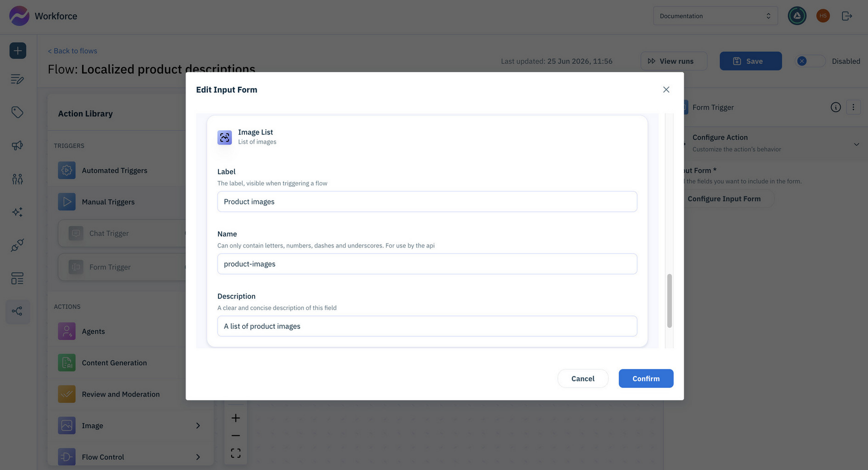Viewport: 868px width, 470px height.
Task: Open the sparkles AI sidebar icon
Action: pos(18,212)
